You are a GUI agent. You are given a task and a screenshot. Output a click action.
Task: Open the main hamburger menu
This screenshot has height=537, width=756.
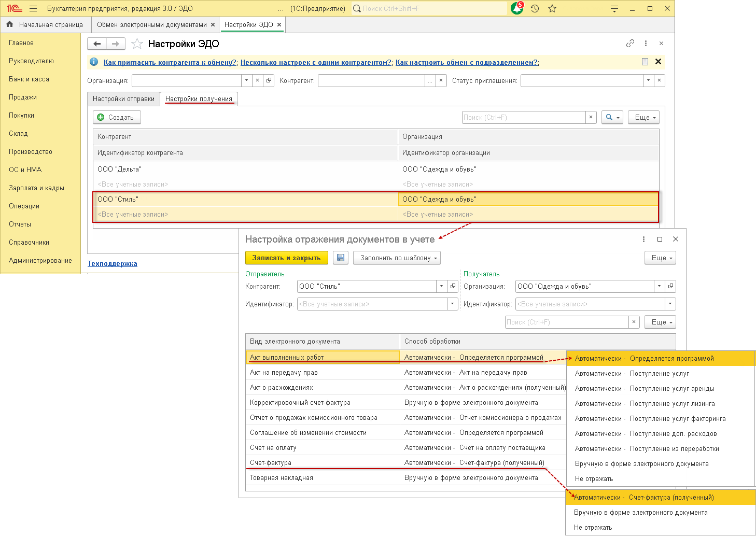pos(33,9)
